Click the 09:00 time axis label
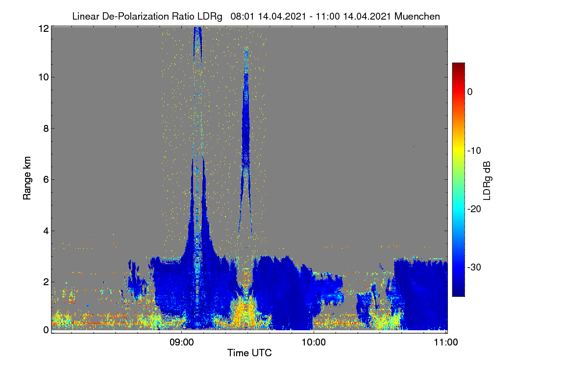The width and height of the screenshot is (588, 392). pos(182,343)
